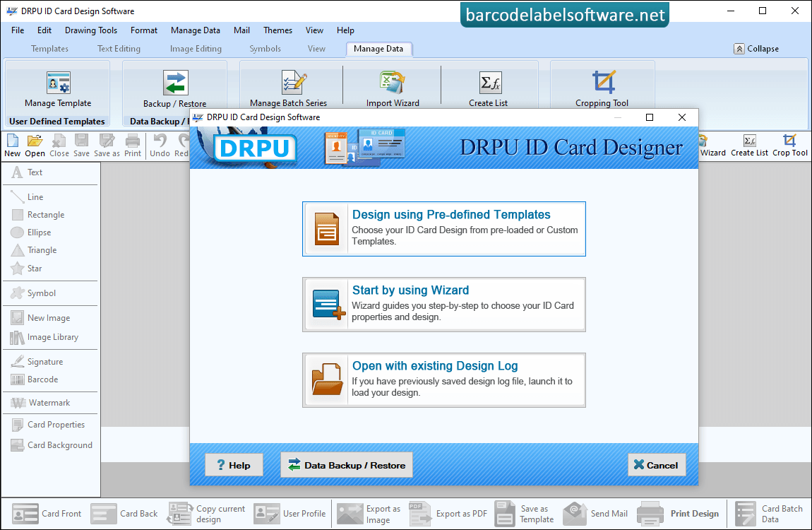The height and width of the screenshot is (530, 812).
Task: Click the Backup / Restore ribbon icon
Action: tap(175, 89)
